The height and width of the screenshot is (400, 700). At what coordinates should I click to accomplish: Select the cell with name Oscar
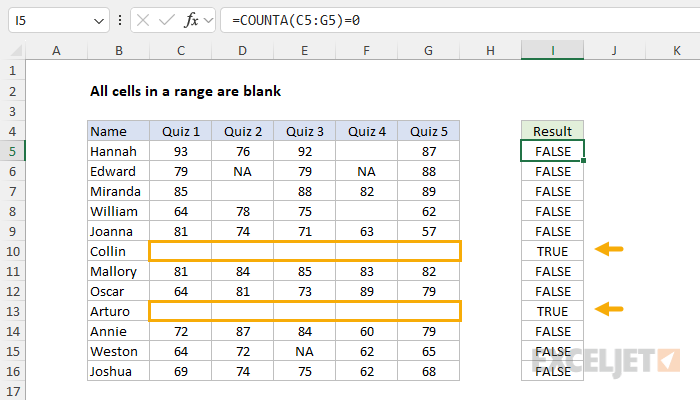click(x=119, y=291)
